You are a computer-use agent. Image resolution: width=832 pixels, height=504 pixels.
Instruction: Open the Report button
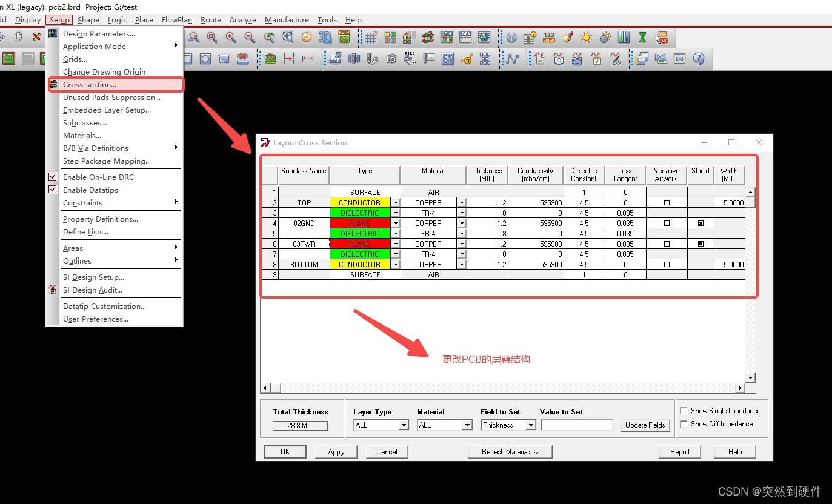click(680, 452)
